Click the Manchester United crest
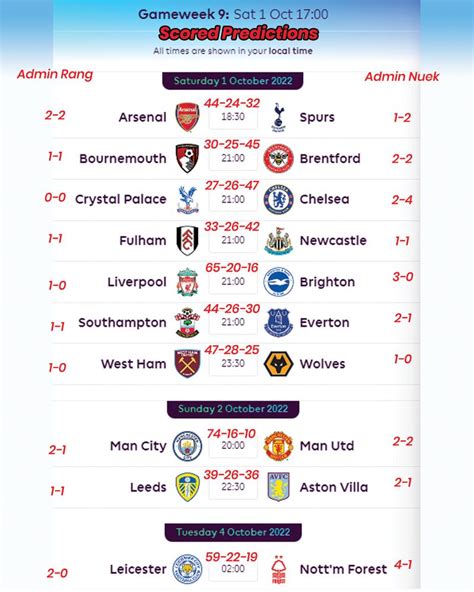This screenshot has height=592, width=474. point(278,446)
